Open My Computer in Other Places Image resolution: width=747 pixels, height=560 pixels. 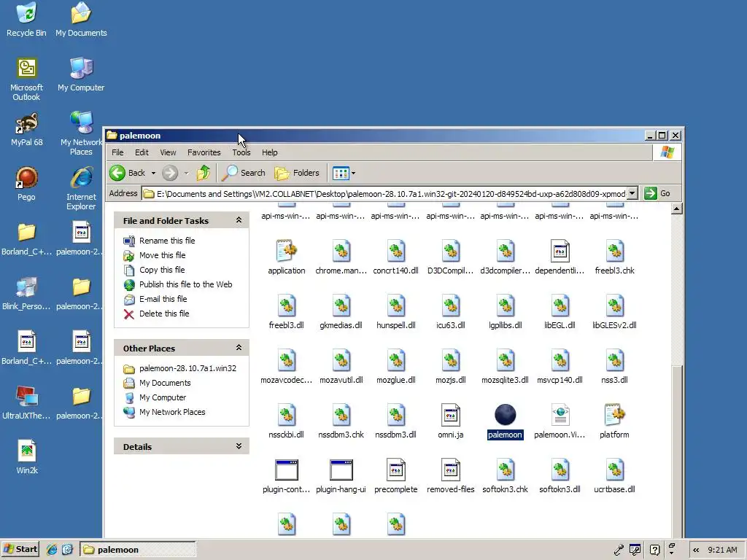[163, 397]
